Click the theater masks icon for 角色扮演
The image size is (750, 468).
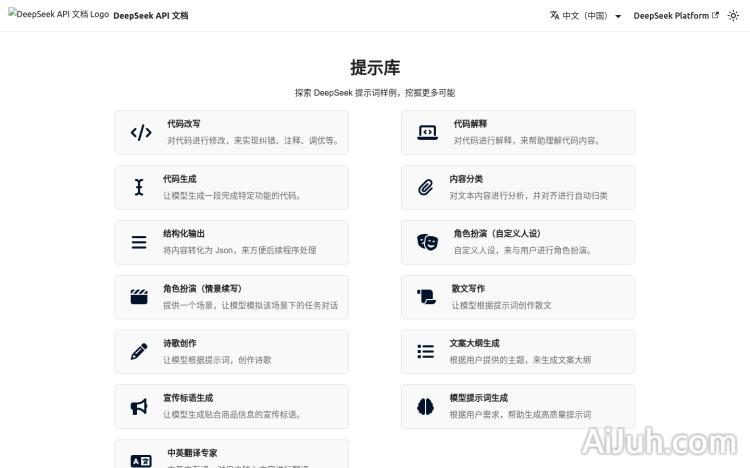427,242
